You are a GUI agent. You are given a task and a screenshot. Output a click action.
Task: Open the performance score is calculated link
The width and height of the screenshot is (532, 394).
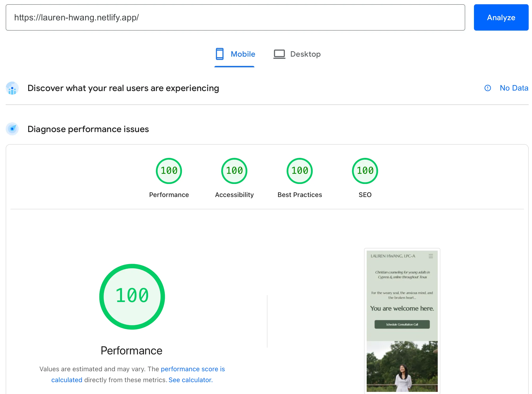[193, 369]
